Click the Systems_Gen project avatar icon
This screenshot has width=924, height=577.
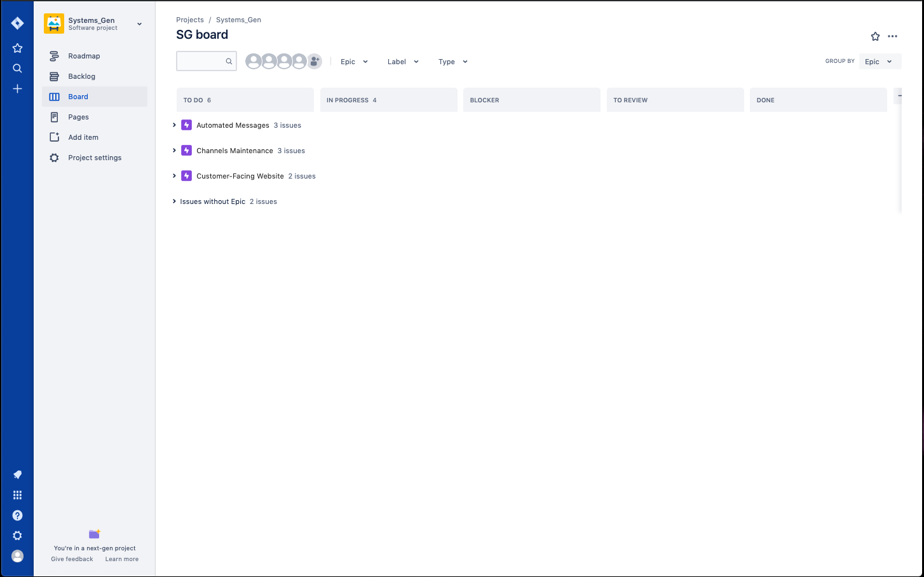(x=54, y=24)
